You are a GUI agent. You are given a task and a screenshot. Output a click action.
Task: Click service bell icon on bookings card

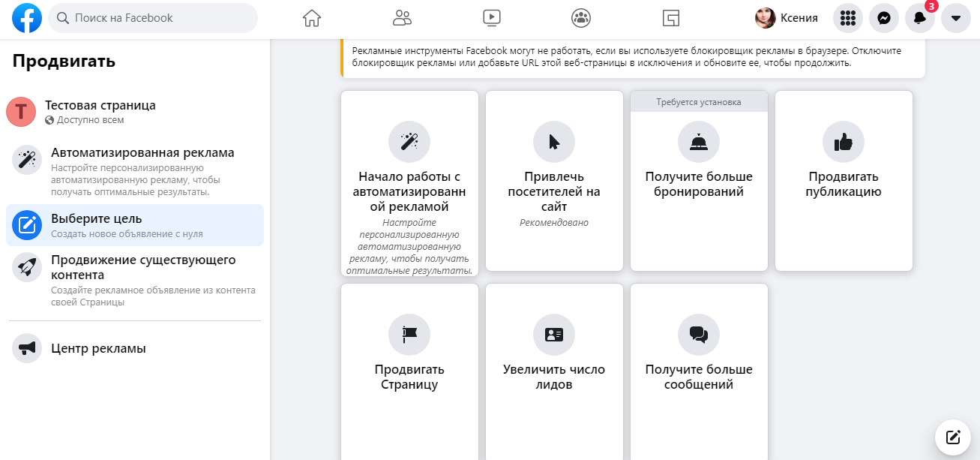click(x=699, y=141)
